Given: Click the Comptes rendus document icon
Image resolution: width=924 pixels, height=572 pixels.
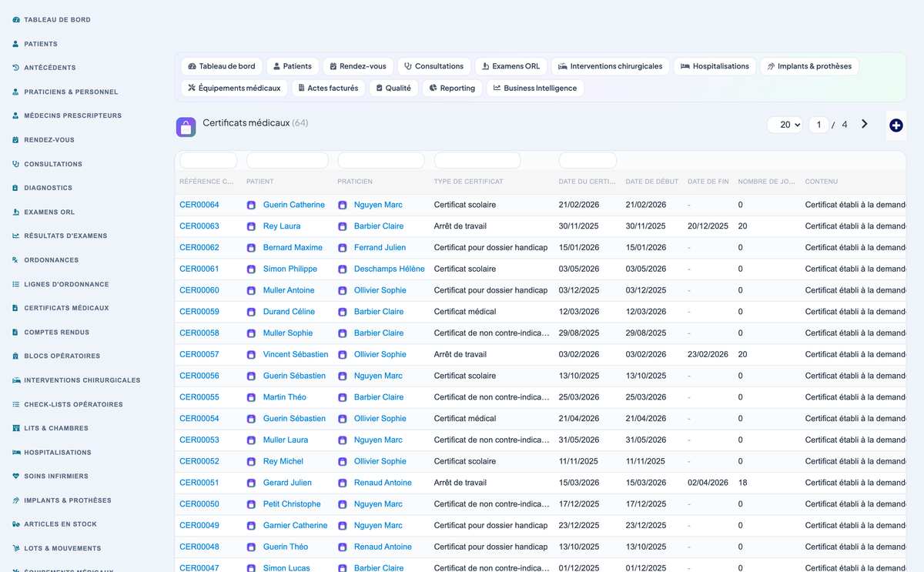Looking at the screenshot, I should tap(16, 333).
